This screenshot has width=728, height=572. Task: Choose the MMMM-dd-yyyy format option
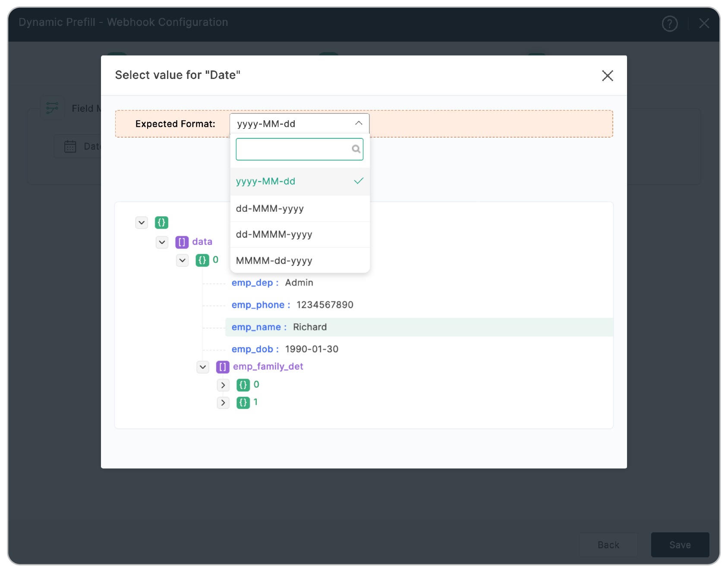pos(300,261)
